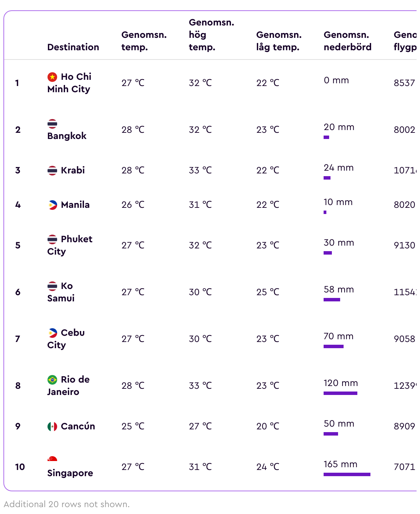Click the Thai flag next to Krabi

pos(52,170)
